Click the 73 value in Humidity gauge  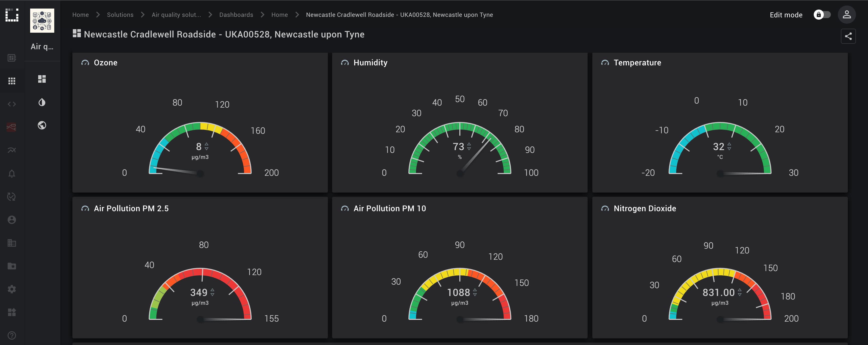[458, 147]
